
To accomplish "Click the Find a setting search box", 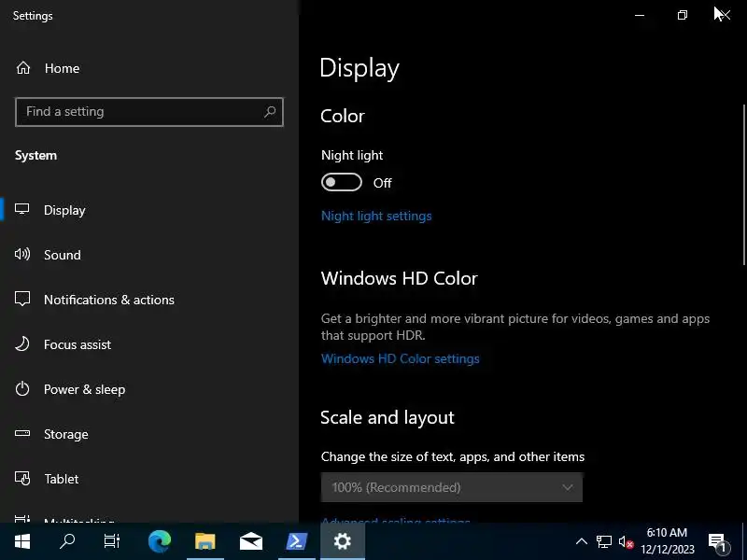I will click(x=149, y=112).
